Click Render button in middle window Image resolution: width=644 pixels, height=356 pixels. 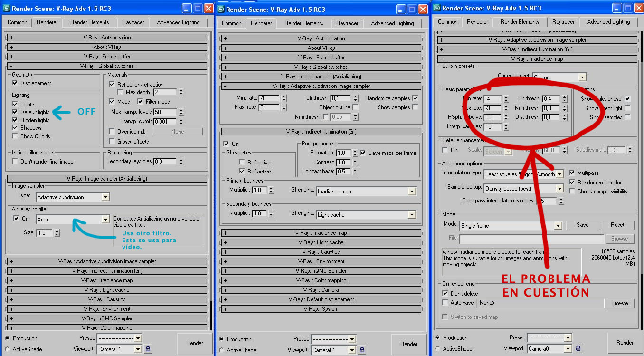tap(409, 344)
